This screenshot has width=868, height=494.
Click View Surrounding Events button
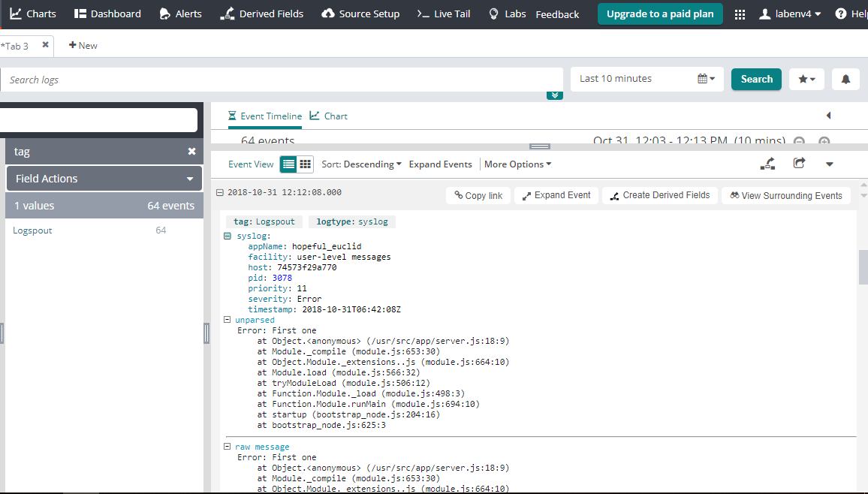tap(785, 195)
